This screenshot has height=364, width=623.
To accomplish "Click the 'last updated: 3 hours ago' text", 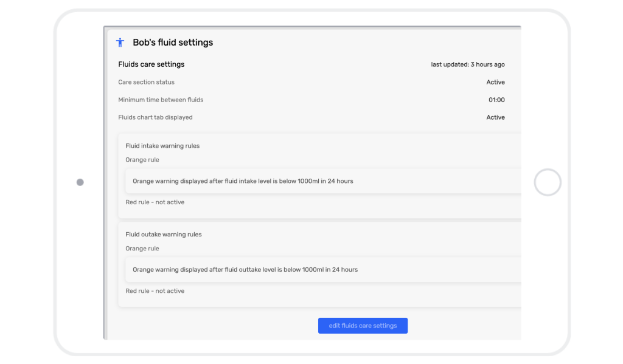I will pyautogui.click(x=467, y=64).
